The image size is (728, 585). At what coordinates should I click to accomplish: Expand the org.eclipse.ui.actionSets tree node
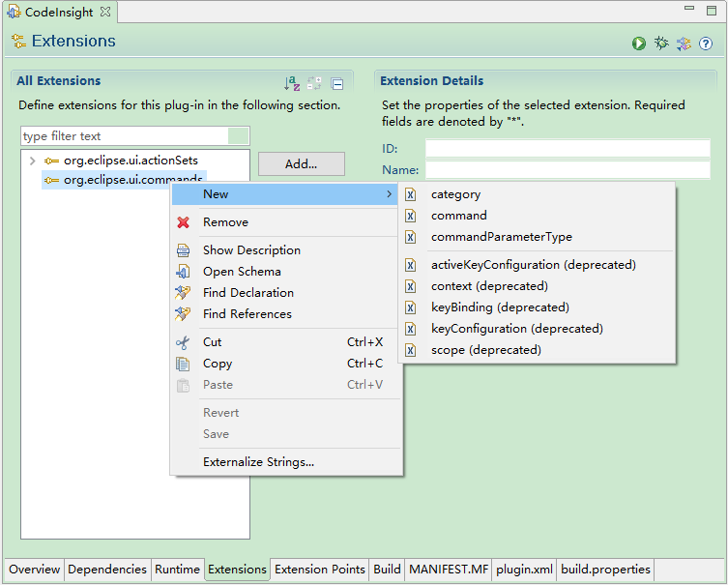pyautogui.click(x=32, y=161)
